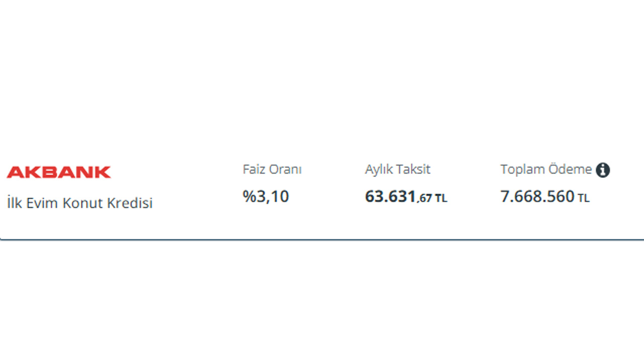The width and height of the screenshot is (644, 362).
Task: Click the info icon beside Toplam Ödeme
Action: [x=603, y=170]
